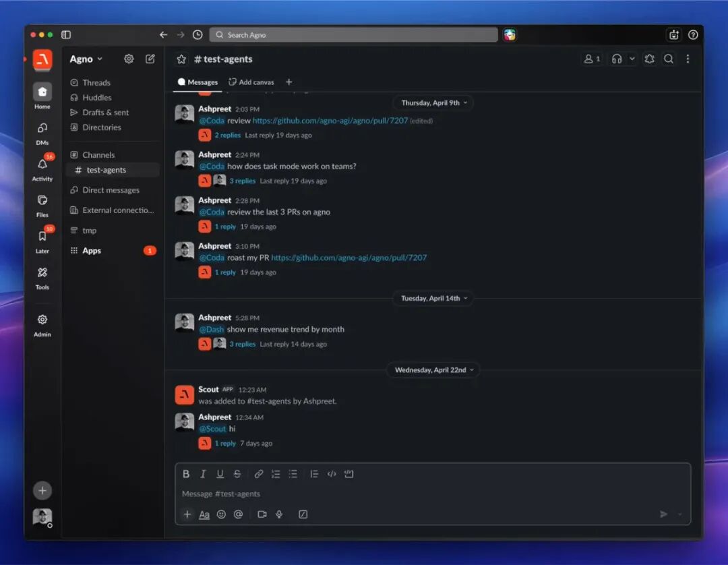Open workspace settings gear in sidebar
The width and height of the screenshot is (728, 565).
click(x=129, y=59)
